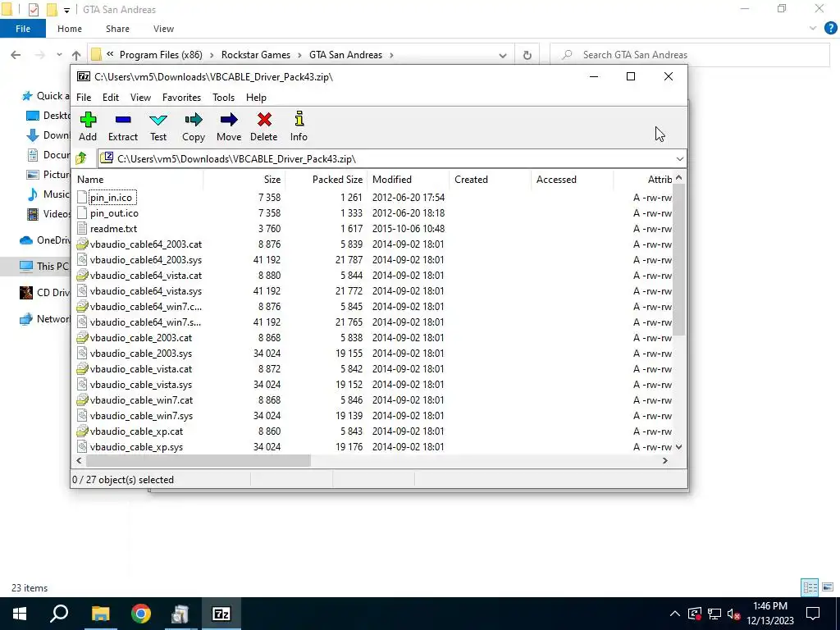This screenshot has height=630, width=840.
Task: Click the Explorer Back arrow
Action: point(16,55)
